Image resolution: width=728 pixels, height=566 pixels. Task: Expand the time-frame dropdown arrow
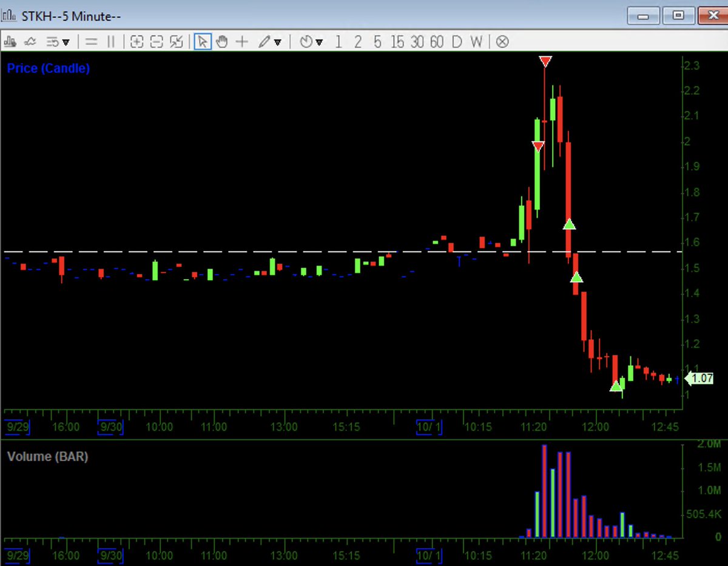point(319,42)
